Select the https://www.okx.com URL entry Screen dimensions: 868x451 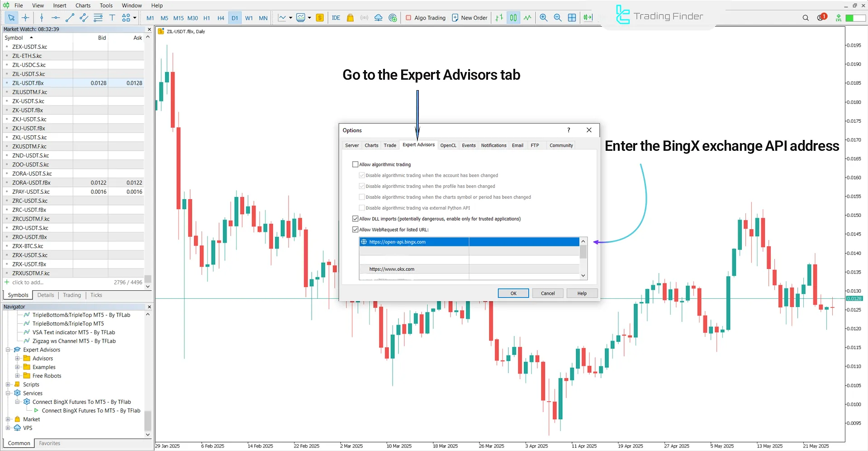[x=391, y=269]
